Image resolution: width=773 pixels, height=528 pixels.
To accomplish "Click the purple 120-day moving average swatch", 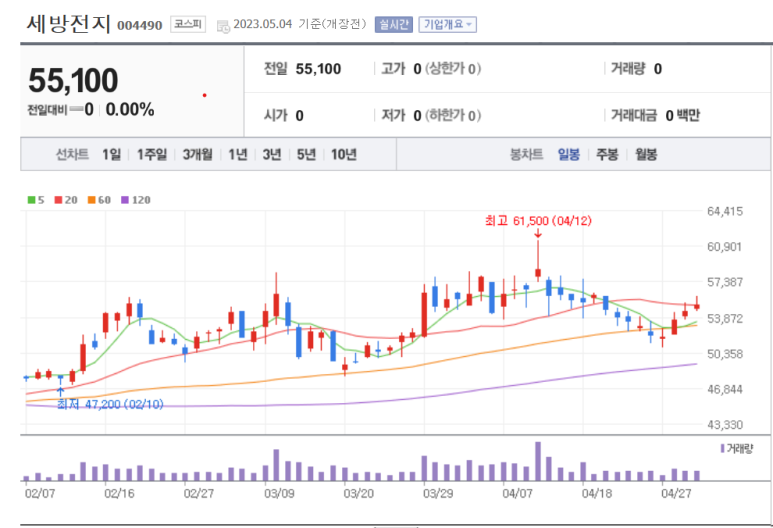I will pos(125,200).
